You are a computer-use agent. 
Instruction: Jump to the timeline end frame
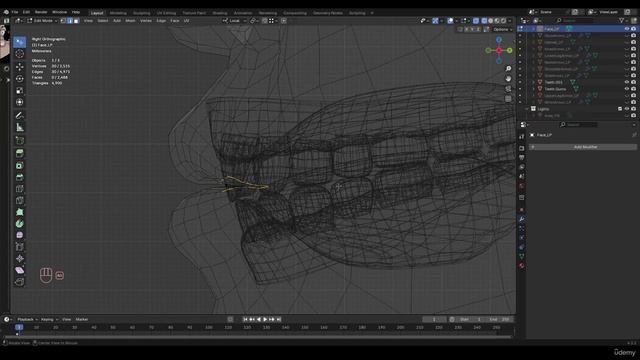click(279, 319)
